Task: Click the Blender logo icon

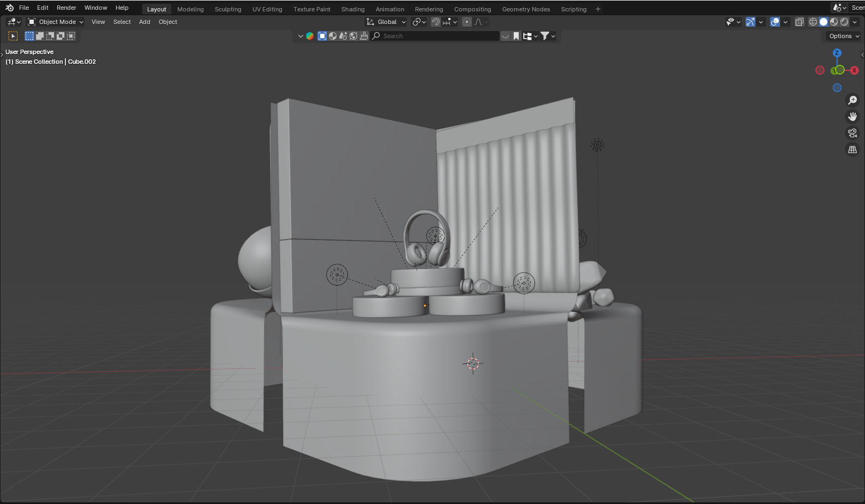Action: (x=9, y=8)
